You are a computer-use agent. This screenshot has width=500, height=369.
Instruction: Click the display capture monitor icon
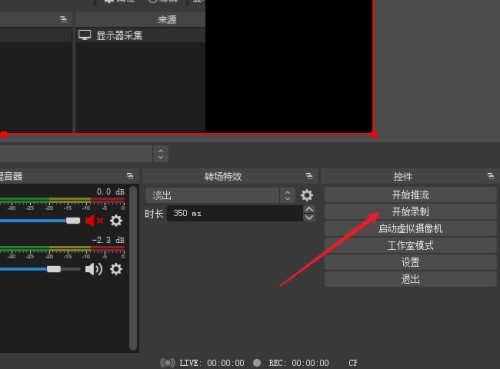point(85,35)
